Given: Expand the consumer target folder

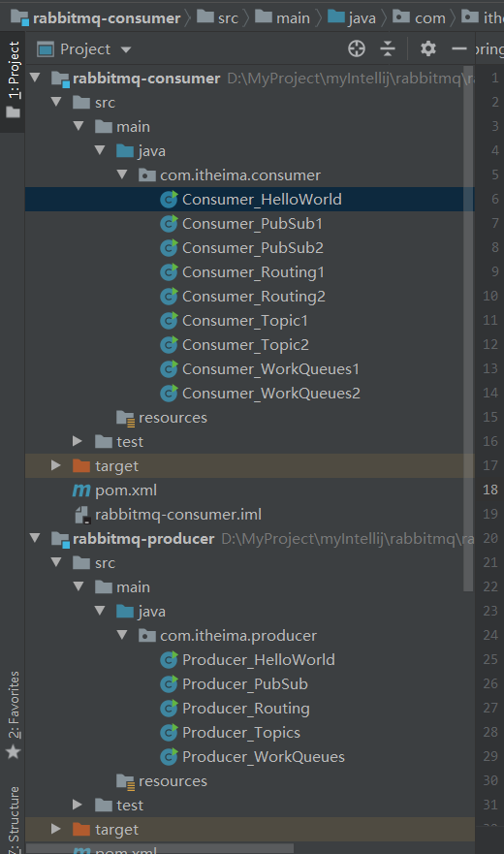Looking at the screenshot, I should pyautogui.click(x=55, y=465).
